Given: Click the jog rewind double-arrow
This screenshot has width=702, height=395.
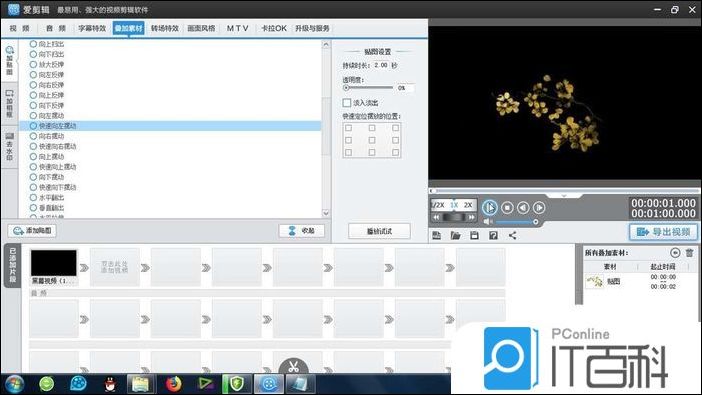Looking at the screenshot, I should click(x=436, y=217).
